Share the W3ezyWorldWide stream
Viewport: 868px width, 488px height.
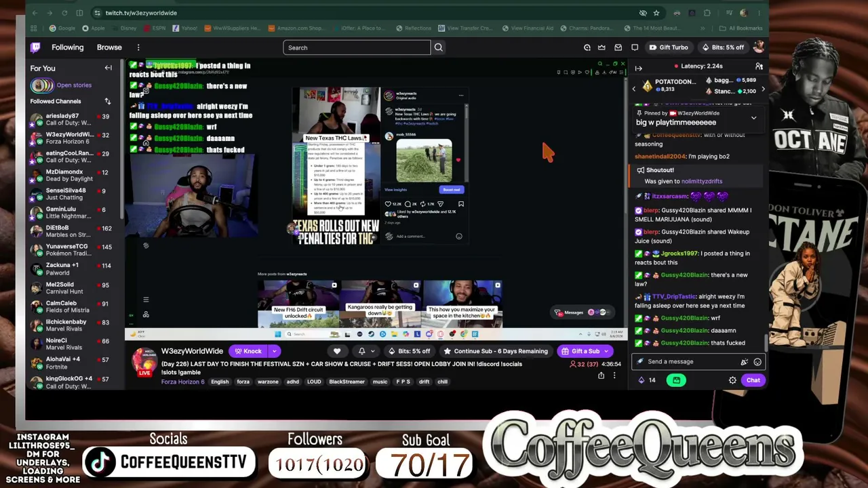pos(601,375)
